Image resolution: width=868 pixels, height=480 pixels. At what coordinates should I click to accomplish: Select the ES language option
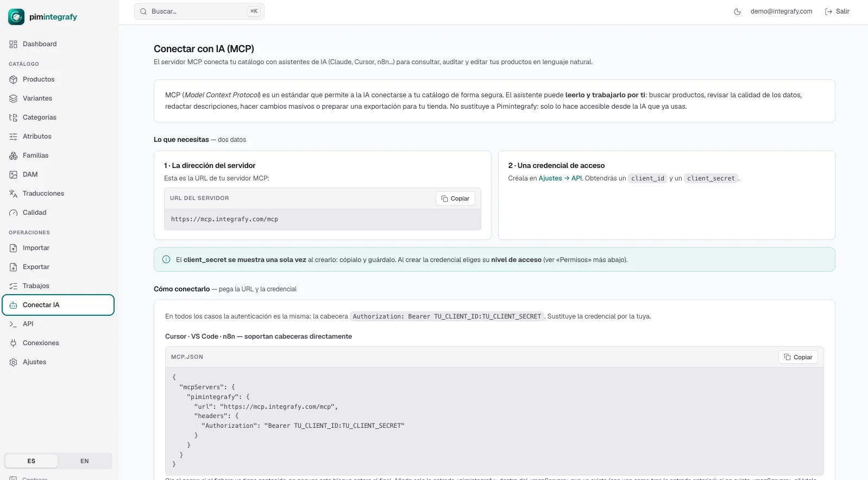point(32,461)
